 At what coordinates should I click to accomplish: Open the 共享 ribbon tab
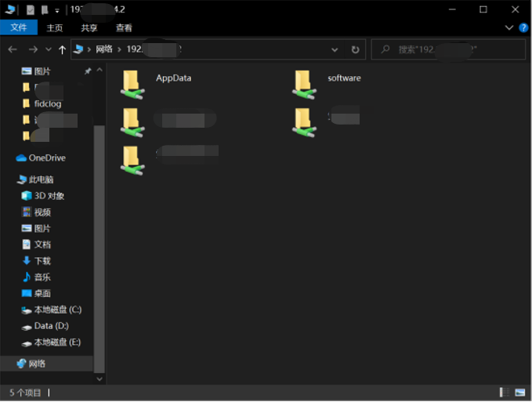89,27
